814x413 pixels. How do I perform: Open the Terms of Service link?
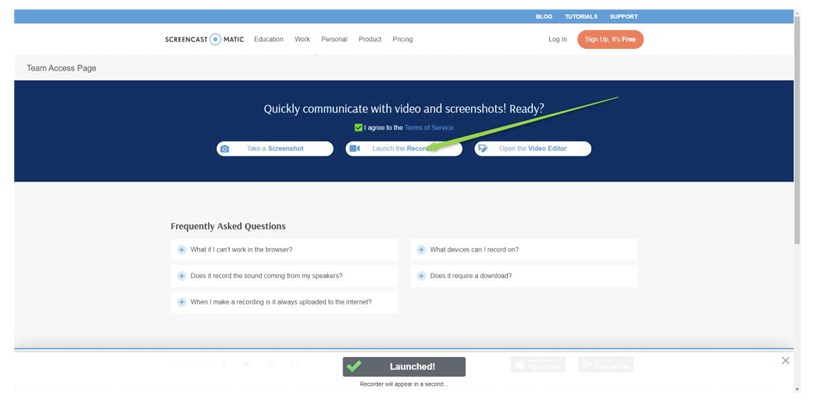[429, 128]
